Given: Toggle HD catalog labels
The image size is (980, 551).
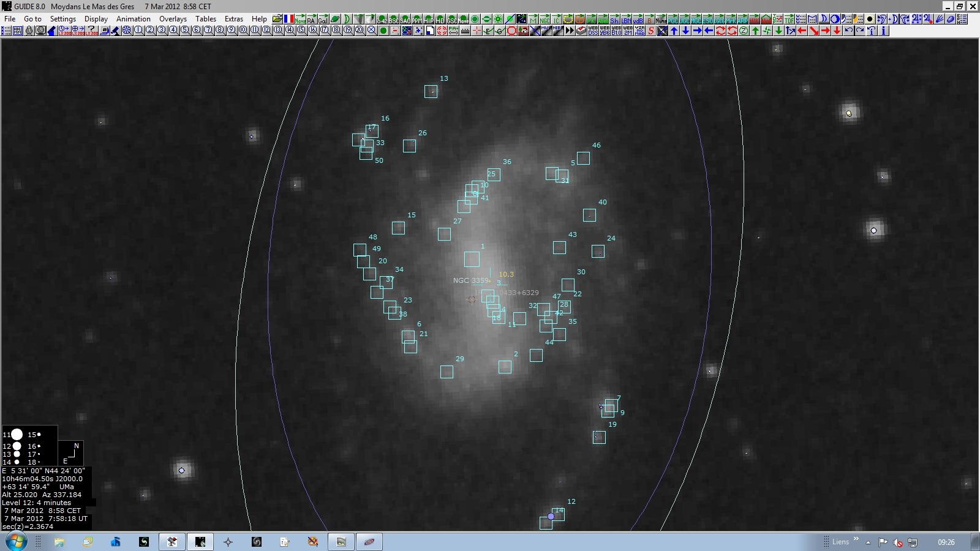Looking at the screenshot, I should [440, 19].
